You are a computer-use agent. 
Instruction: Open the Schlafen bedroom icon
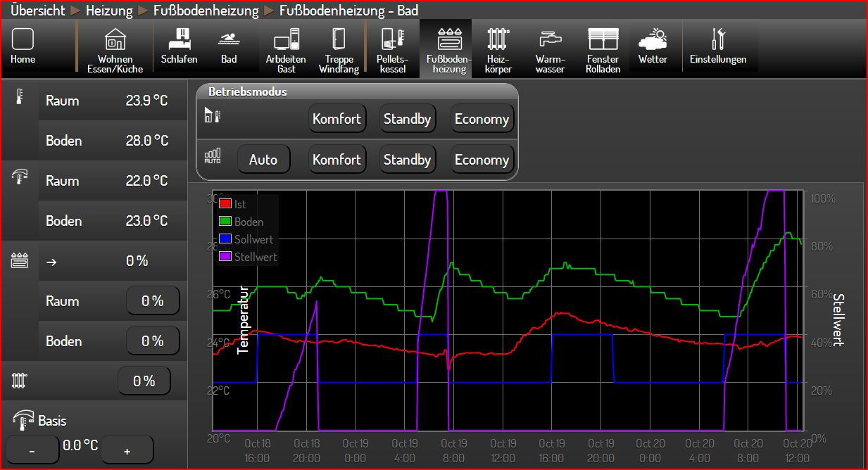click(179, 46)
